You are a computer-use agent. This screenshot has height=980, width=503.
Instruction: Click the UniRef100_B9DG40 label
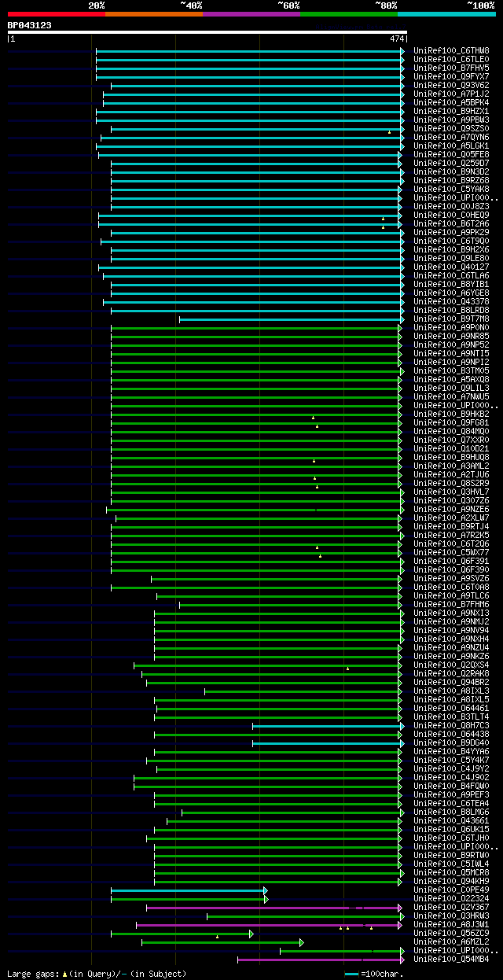(451, 742)
